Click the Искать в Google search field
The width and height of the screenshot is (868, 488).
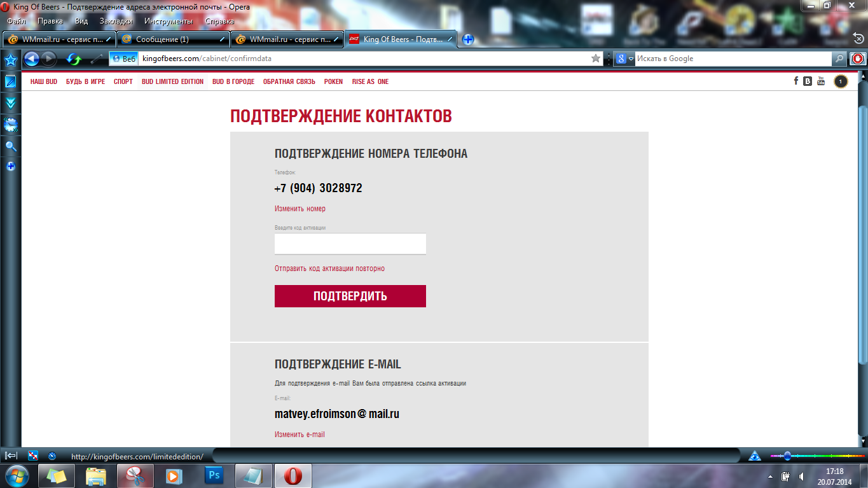click(x=733, y=59)
